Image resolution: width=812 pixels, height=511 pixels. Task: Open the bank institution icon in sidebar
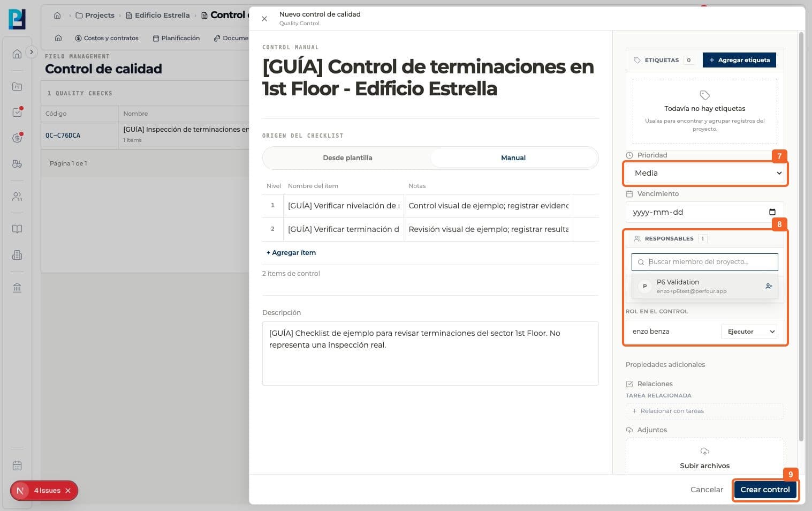(x=17, y=288)
